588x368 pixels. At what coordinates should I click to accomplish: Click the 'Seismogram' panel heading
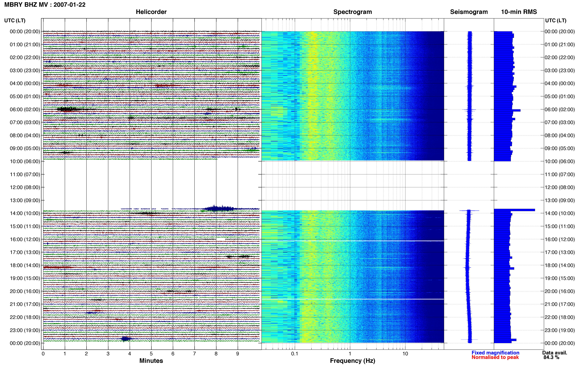point(469,12)
